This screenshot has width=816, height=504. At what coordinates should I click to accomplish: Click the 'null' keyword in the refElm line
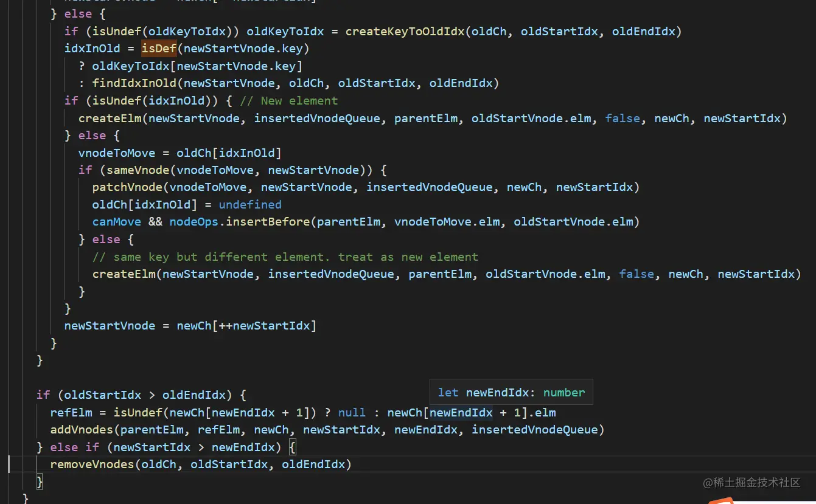pyautogui.click(x=352, y=413)
